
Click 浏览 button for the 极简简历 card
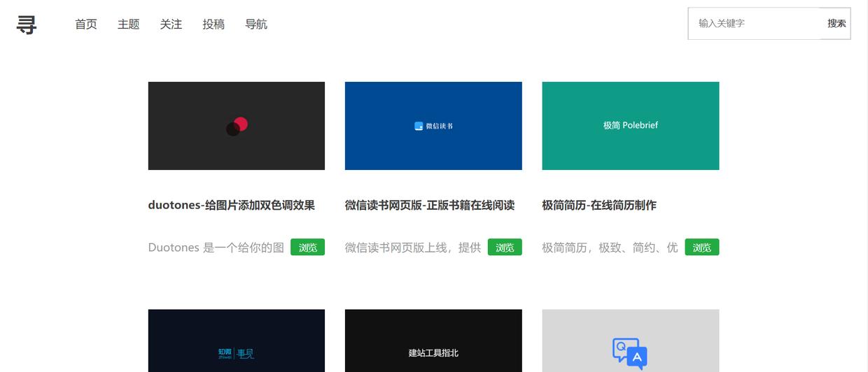click(702, 248)
